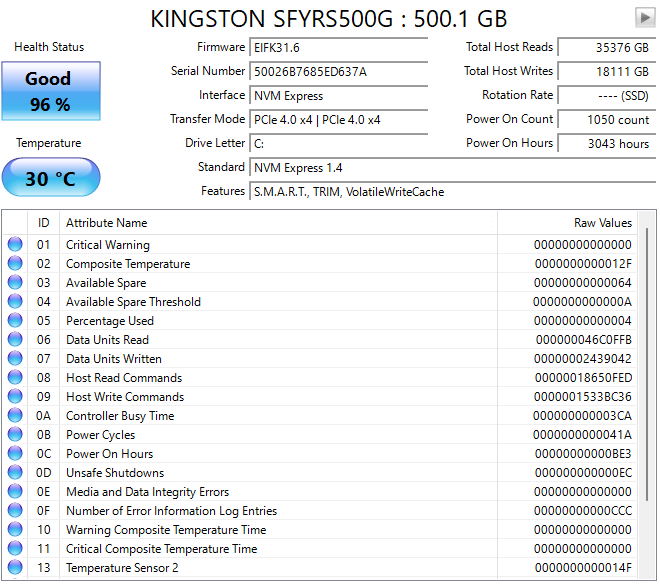The image size is (660, 585).
Task: Click the status circle for Percentage Used
Action: coord(15,321)
